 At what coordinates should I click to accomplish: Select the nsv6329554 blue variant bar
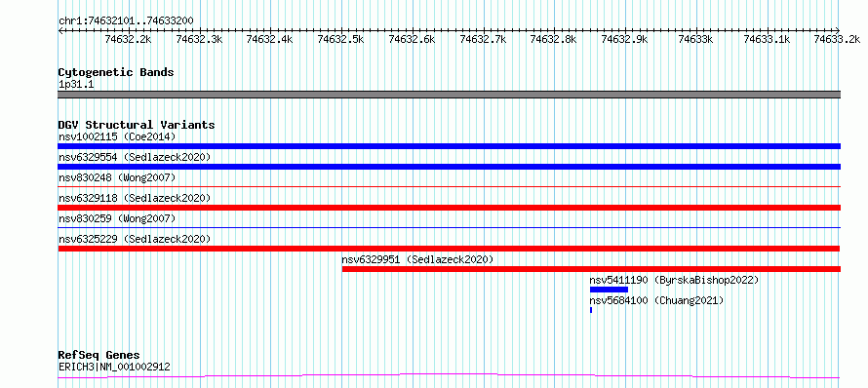tap(450, 167)
